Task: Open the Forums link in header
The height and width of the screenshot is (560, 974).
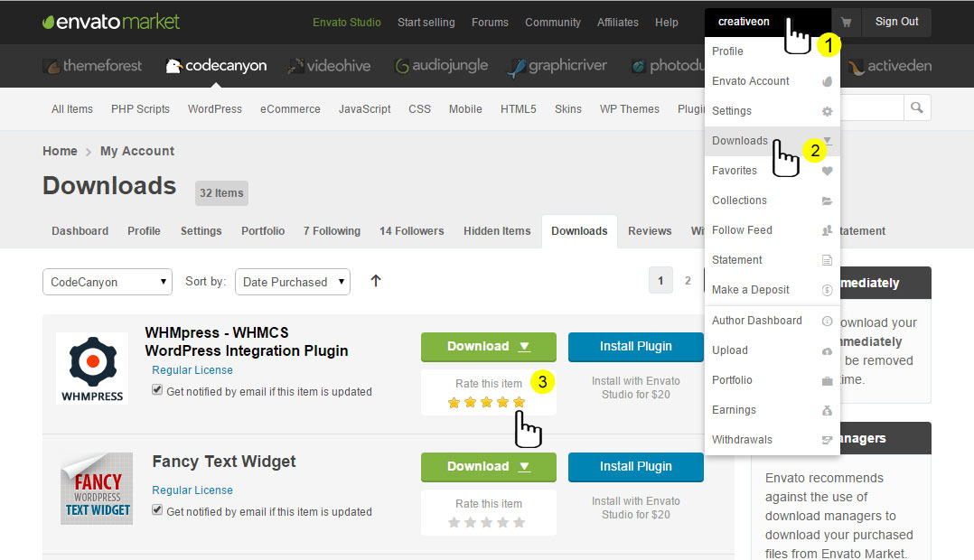Action: 490,23
